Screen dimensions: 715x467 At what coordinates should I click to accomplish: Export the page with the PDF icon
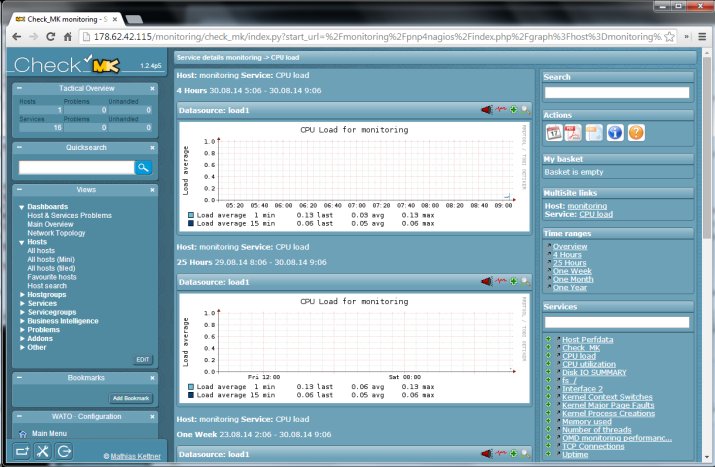573,133
